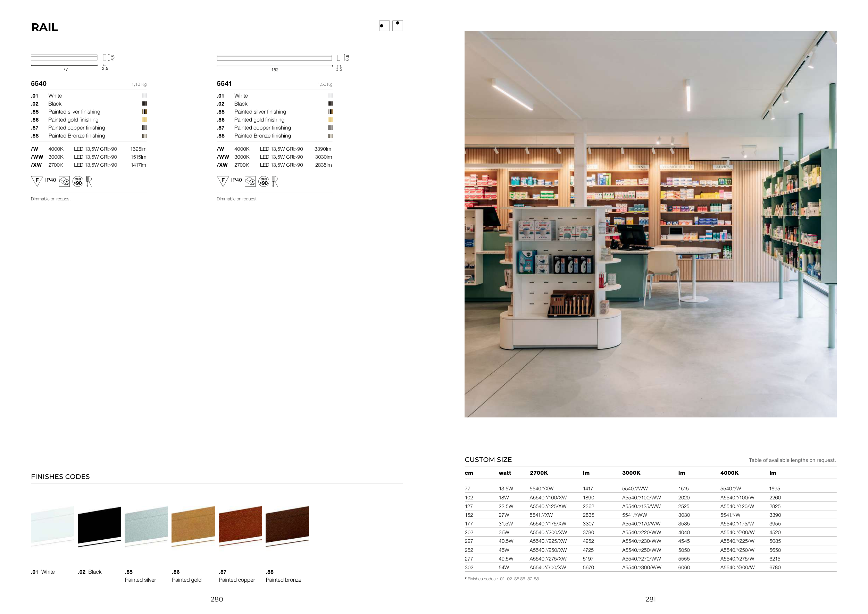
Task: Select the large White finish sample
Action: (52, 527)
